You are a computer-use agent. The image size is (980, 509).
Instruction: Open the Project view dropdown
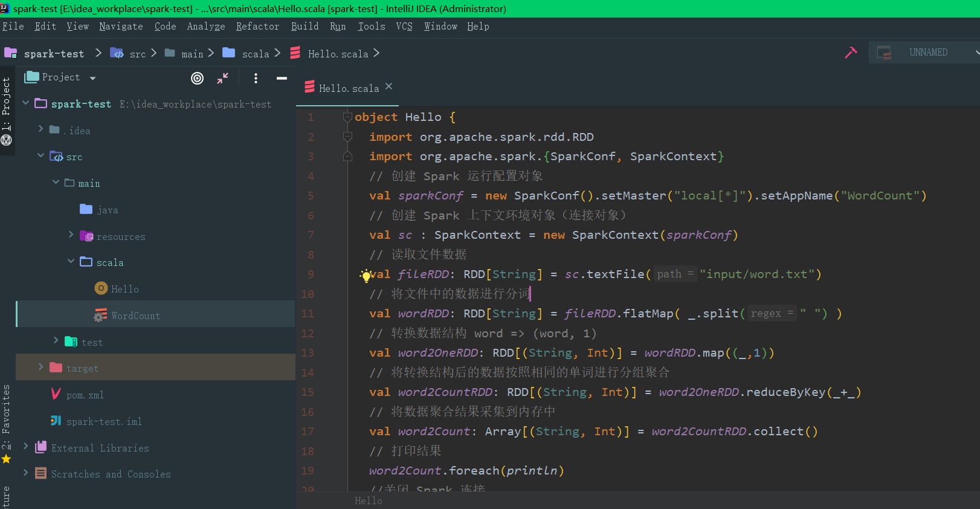[x=92, y=78]
